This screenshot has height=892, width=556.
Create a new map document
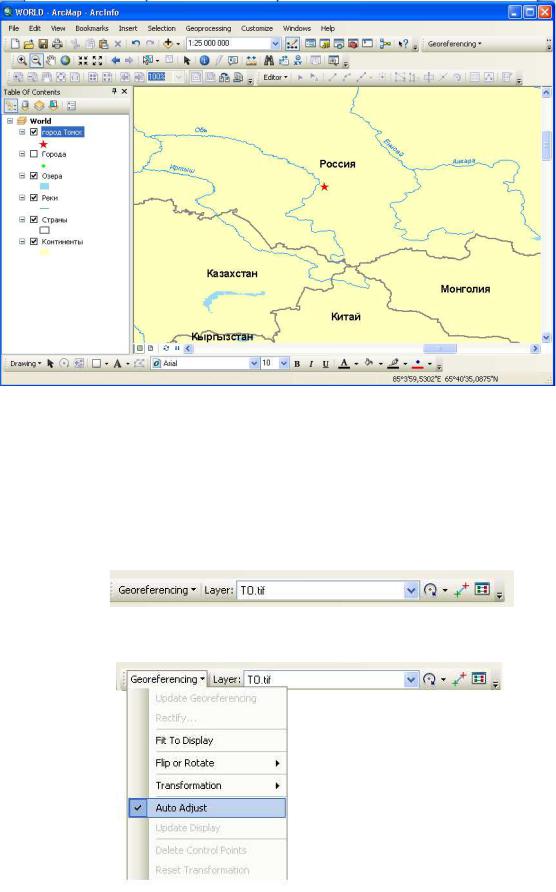pyautogui.click(x=15, y=44)
